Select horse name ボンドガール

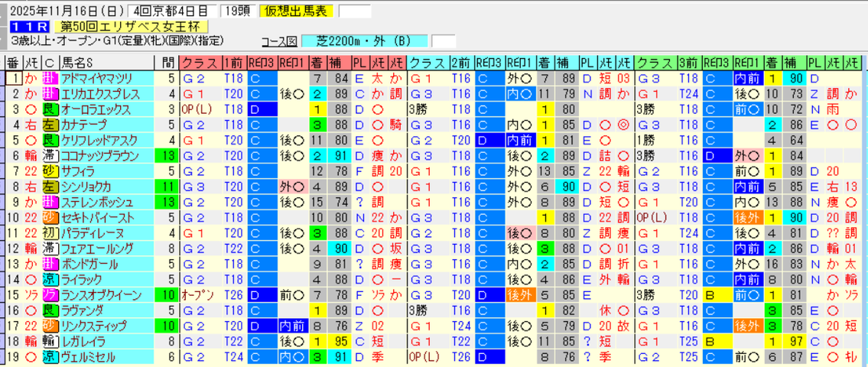(x=89, y=264)
